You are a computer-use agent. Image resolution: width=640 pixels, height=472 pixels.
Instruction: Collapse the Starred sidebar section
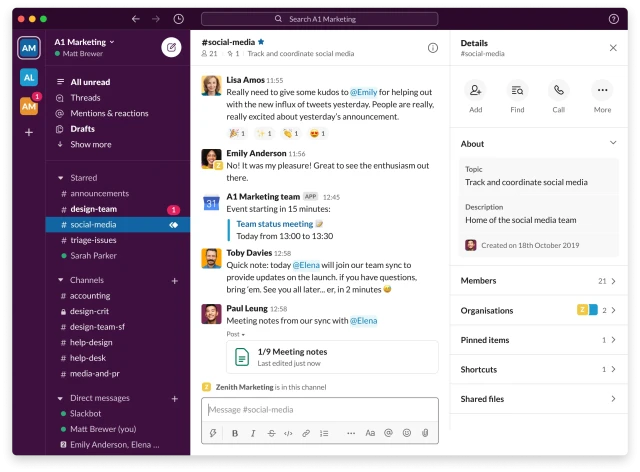[60, 177]
